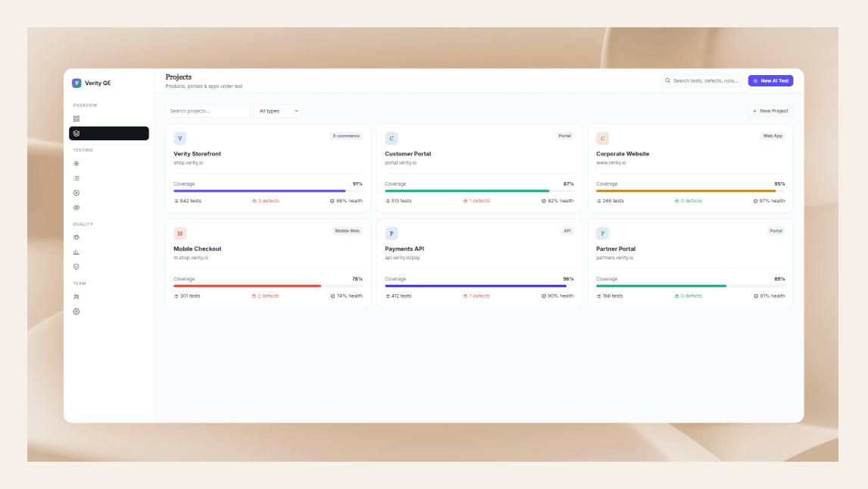Click the V avatar of Verity Storefront
The image size is (868, 489).
tap(180, 139)
